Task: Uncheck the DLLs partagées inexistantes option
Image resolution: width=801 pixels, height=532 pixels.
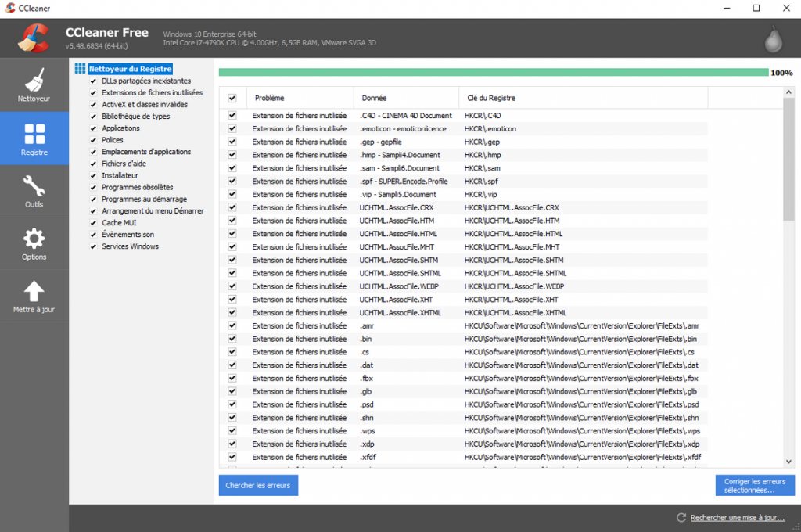Action: click(x=94, y=81)
